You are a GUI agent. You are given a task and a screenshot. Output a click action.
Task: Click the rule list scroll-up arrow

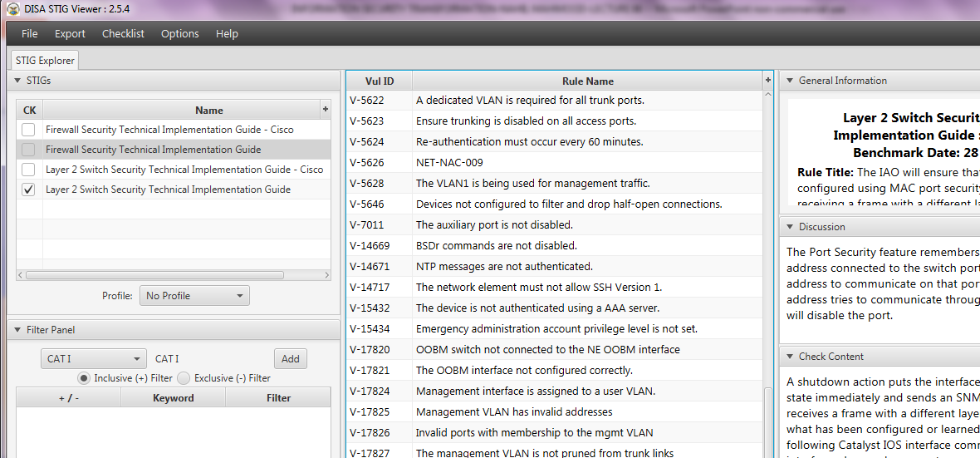point(768,95)
